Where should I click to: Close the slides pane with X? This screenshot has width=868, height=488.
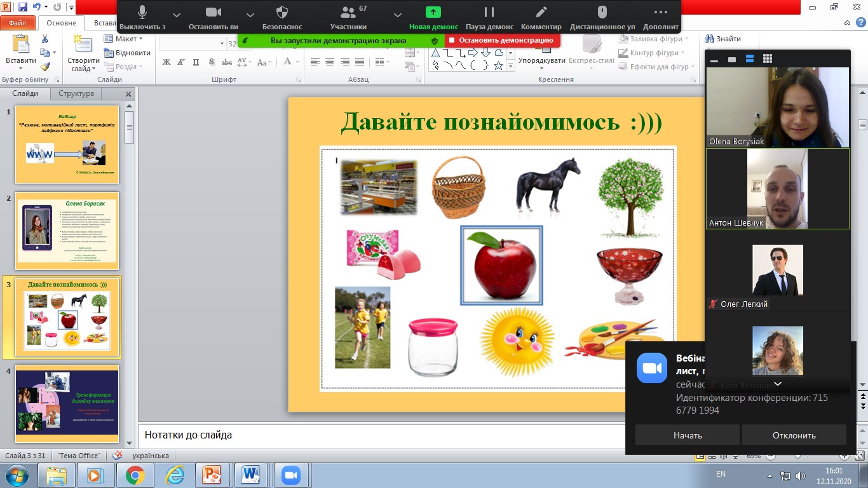coord(128,94)
